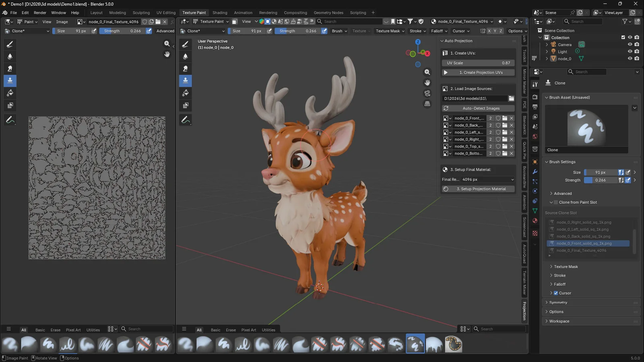Screen dimensions: 644x362
Task: Select node_0_Final_Texture_4096 in Source Clone Slot
Action: pyautogui.click(x=581, y=250)
